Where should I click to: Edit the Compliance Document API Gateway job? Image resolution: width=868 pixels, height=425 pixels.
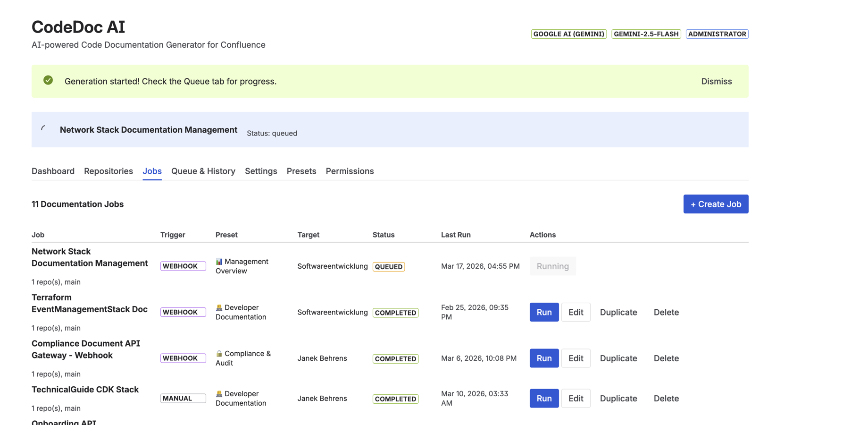point(576,358)
